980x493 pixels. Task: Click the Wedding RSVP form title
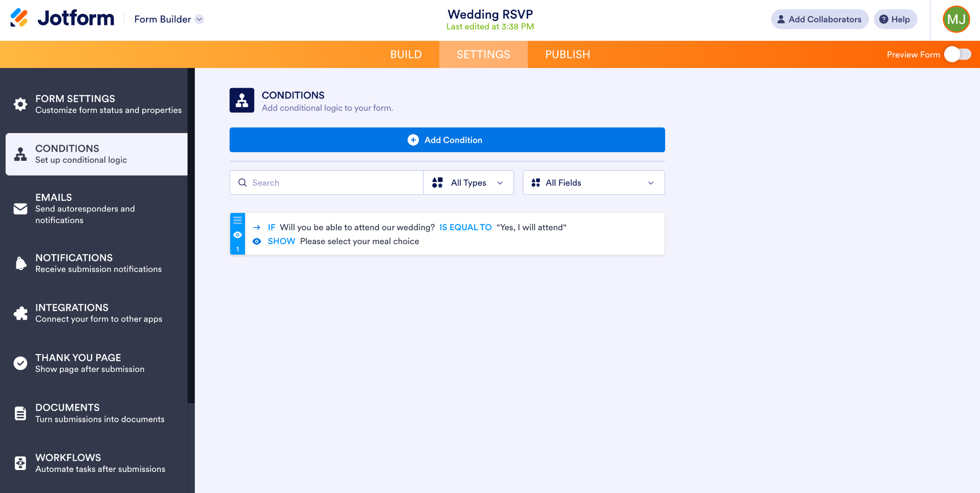pos(490,14)
